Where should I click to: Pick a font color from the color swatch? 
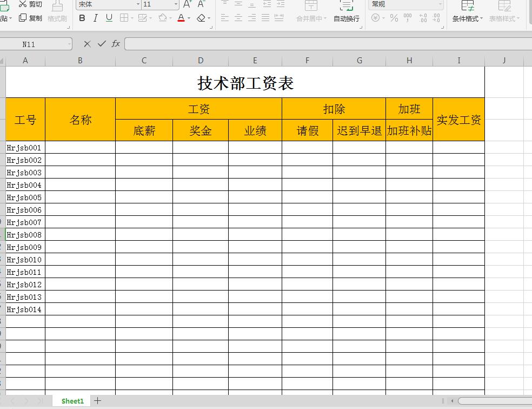[x=181, y=18]
